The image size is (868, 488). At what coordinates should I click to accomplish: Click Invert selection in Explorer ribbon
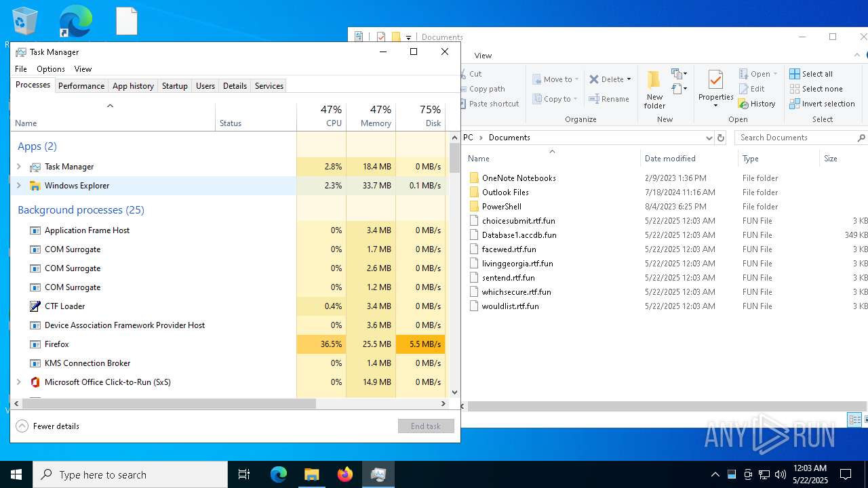coord(822,104)
